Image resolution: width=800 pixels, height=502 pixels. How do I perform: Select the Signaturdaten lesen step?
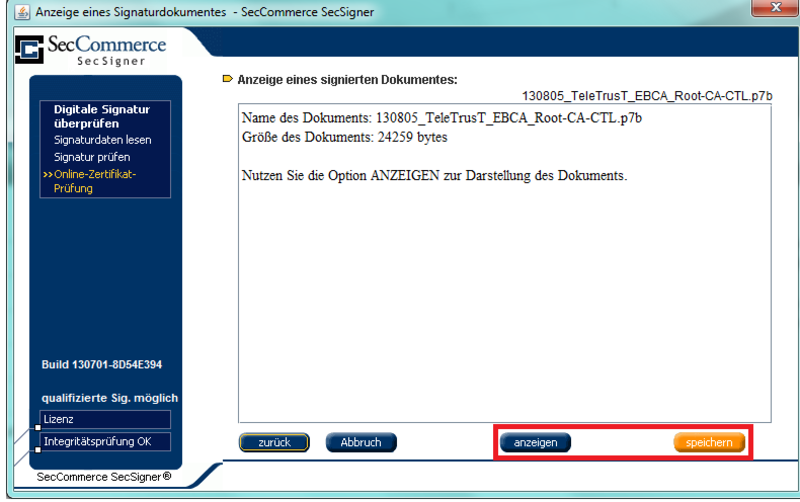103,140
